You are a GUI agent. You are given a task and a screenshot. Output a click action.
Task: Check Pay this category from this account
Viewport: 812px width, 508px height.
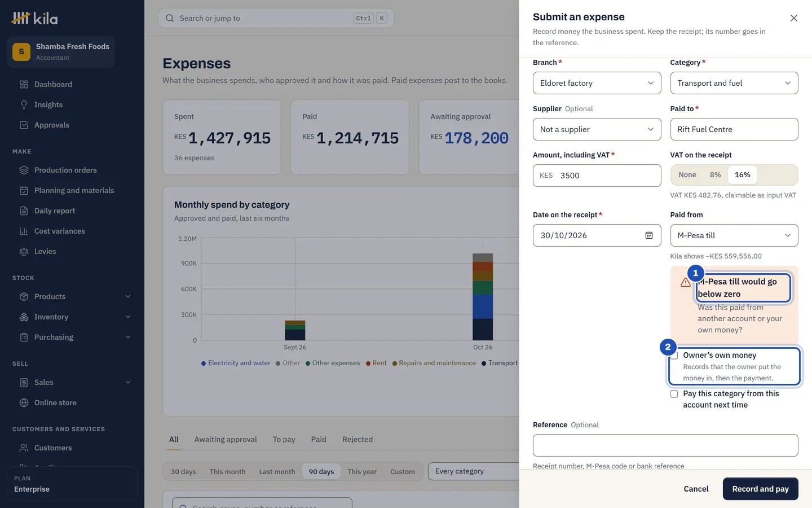click(674, 394)
